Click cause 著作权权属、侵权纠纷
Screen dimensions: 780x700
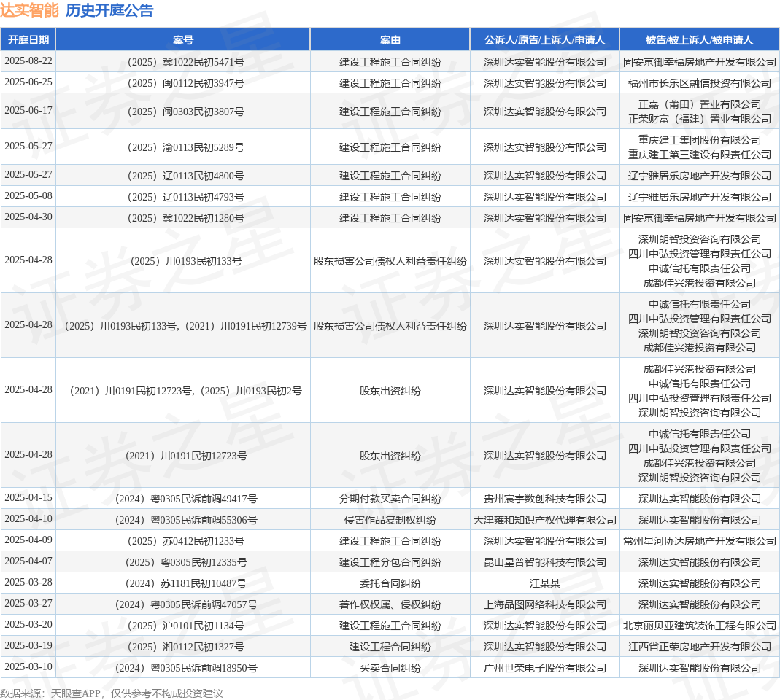(390, 604)
